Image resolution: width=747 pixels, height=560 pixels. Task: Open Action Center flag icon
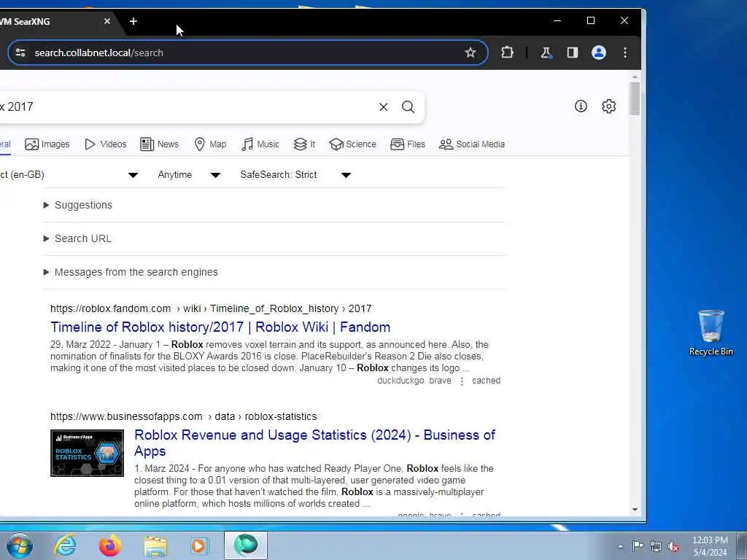click(x=638, y=545)
